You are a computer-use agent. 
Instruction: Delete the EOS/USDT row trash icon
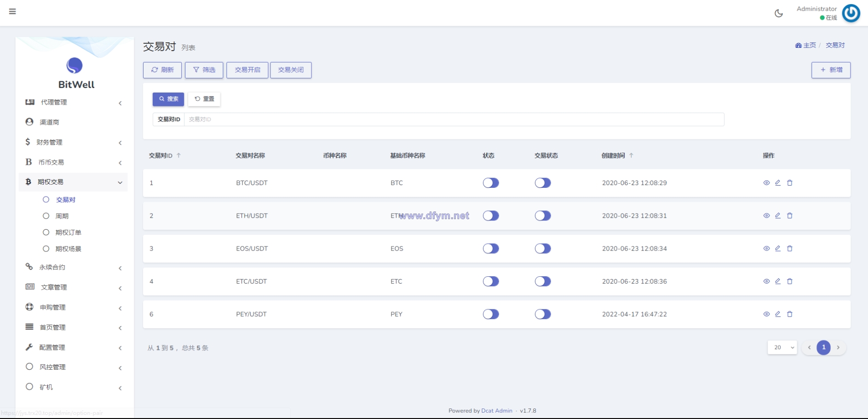click(790, 248)
